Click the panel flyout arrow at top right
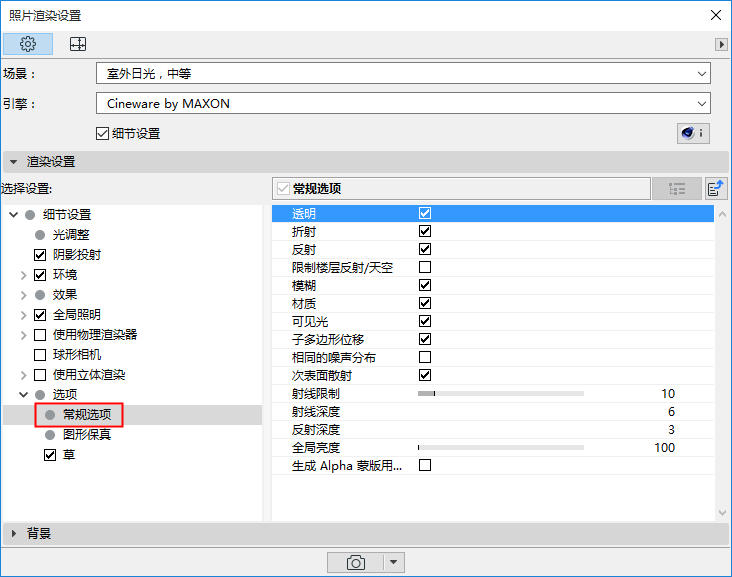This screenshot has width=732, height=577. pyautogui.click(x=721, y=44)
